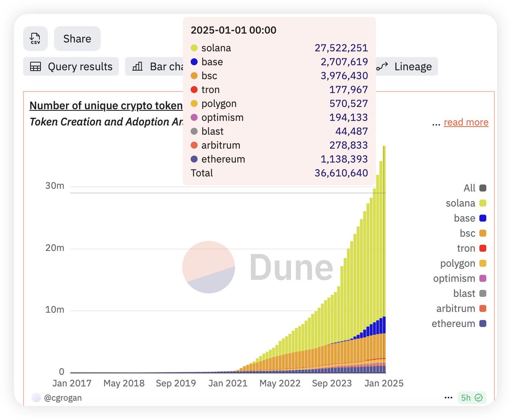Click the 30m y-axis label
Screen dimensions: 511x420
click(55, 187)
